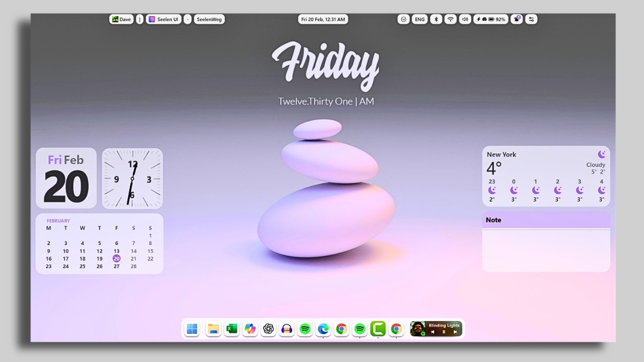Expand the hidden tray icons chevron
Viewport: 644px width, 362px height.
403,20
